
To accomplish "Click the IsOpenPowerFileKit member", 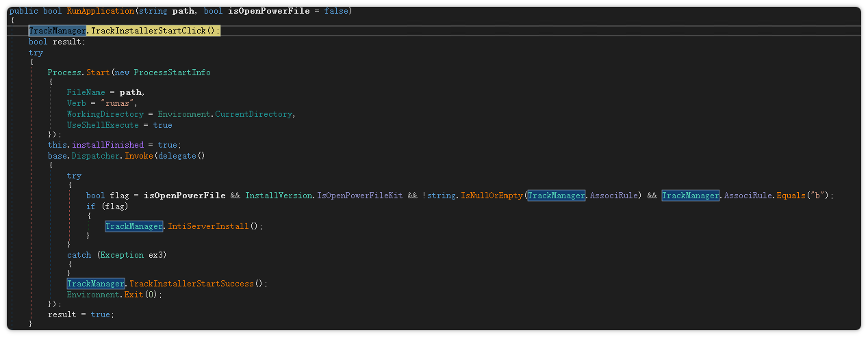I will [x=360, y=196].
